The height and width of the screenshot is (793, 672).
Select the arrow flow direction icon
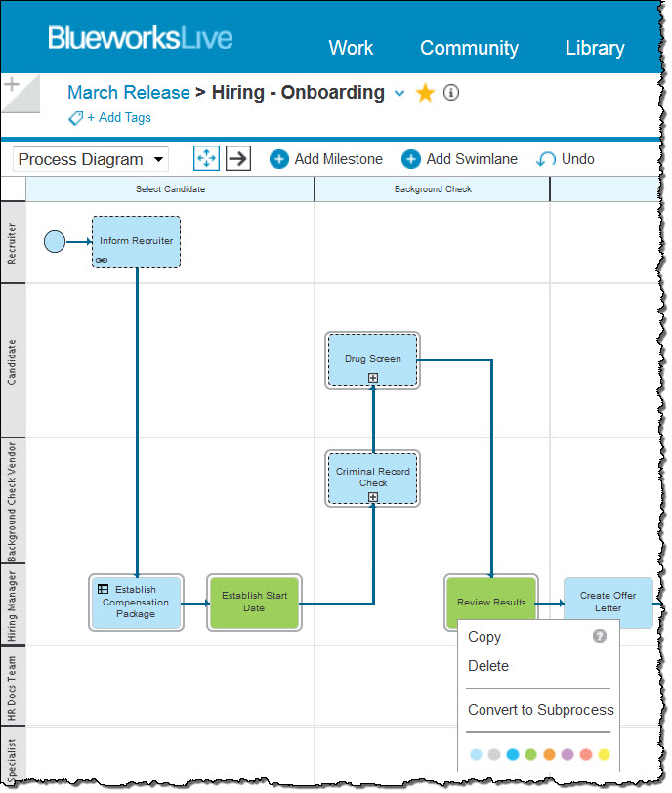pos(238,159)
